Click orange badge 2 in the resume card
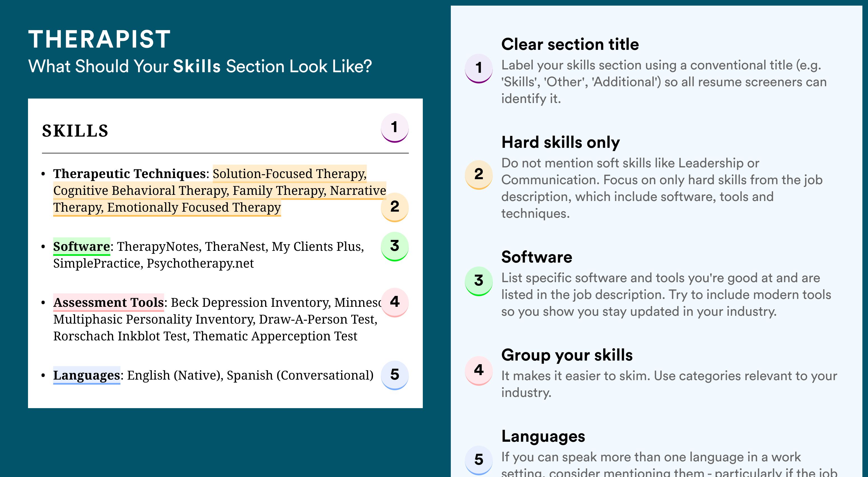The width and height of the screenshot is (868, 477). (x=395, y=207)
